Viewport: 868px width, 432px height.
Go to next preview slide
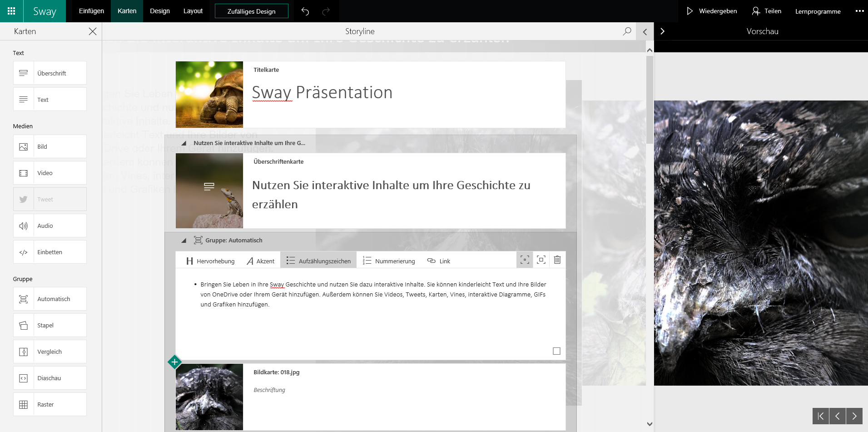click(x=854, y=416)
